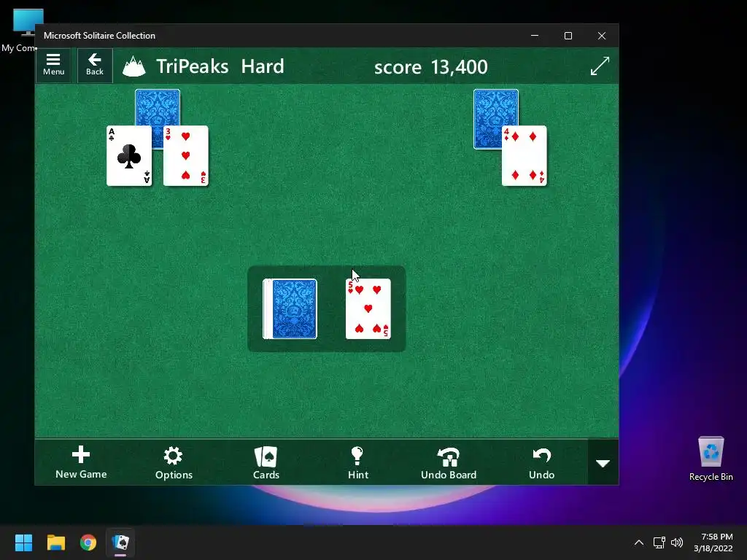Open the Cards deck chooser
This screenshot has width=747, height=560.
click(x=266, y=462)
